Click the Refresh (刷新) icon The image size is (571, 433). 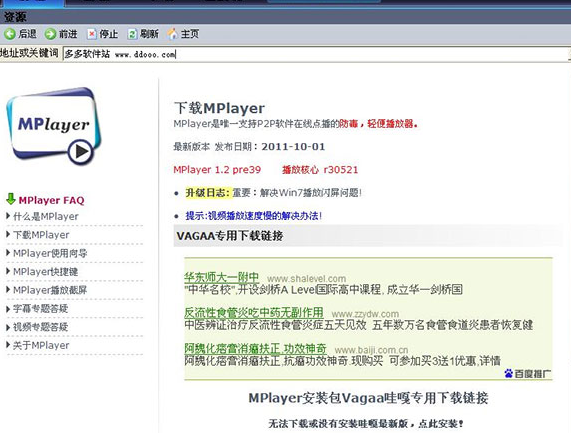(132, 34)
